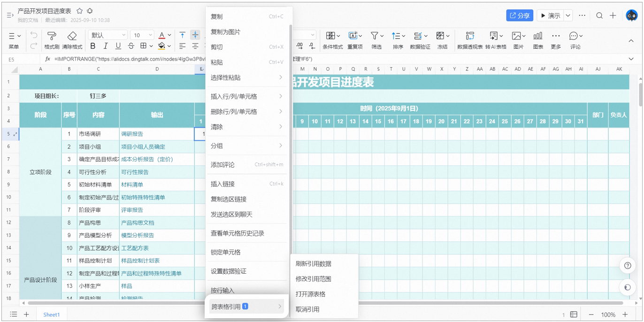Click the search magnifier icon

(x=599, y=15)
